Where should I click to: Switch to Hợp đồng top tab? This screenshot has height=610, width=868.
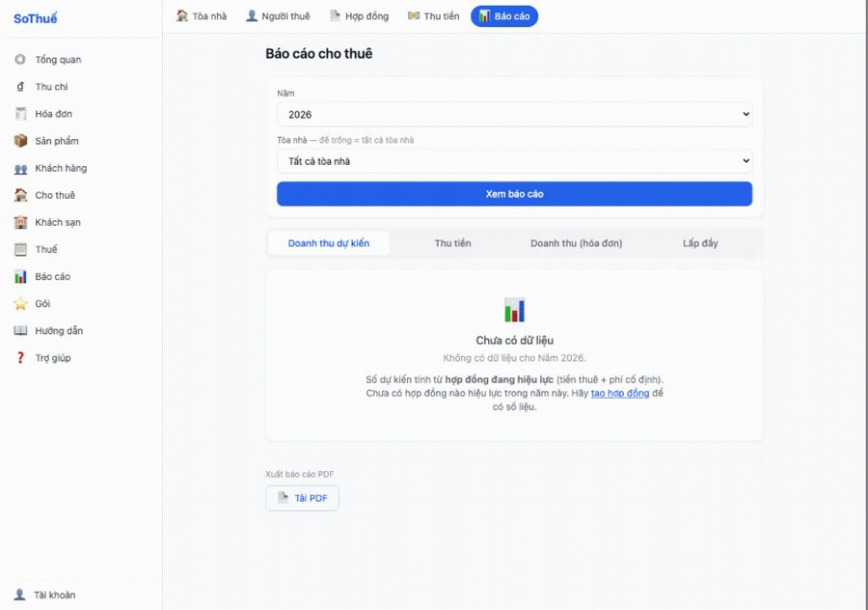click(360, 16)
